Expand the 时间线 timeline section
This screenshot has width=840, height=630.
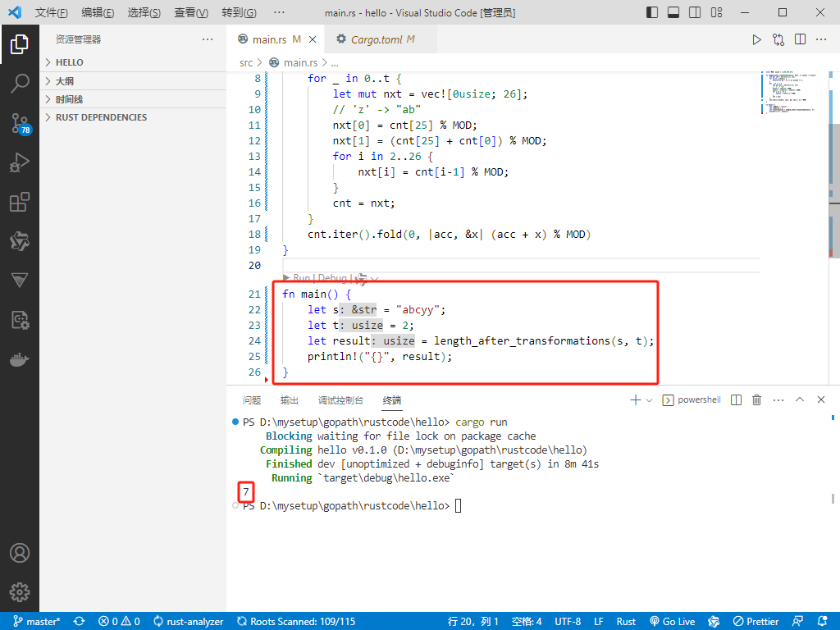point(133,99)
